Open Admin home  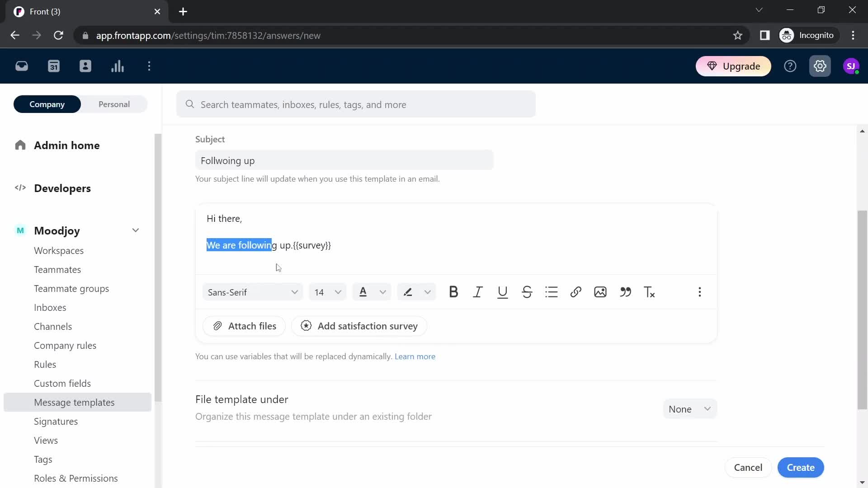click(x=67, y=145)
